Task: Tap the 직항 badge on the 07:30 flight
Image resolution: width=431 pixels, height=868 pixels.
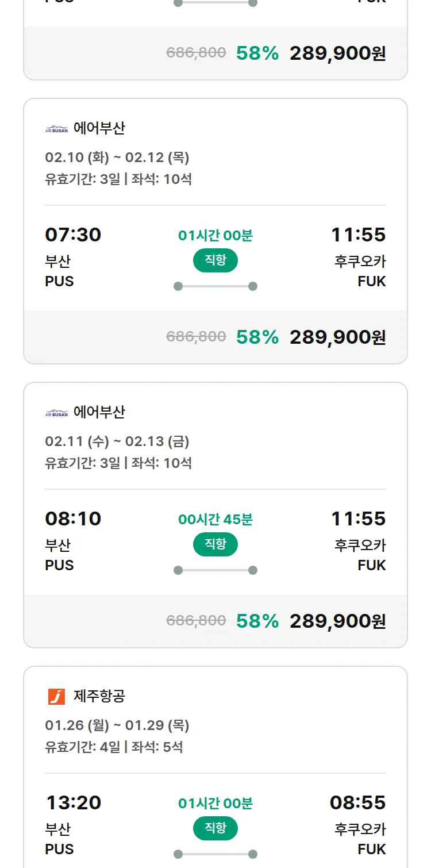Action: point(215,260)
